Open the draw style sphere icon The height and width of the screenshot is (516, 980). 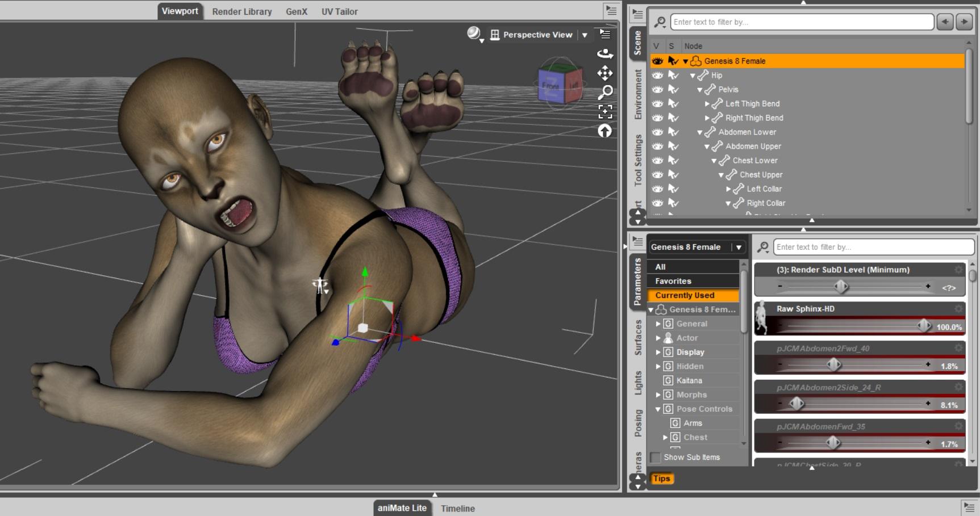click(474, 34)
